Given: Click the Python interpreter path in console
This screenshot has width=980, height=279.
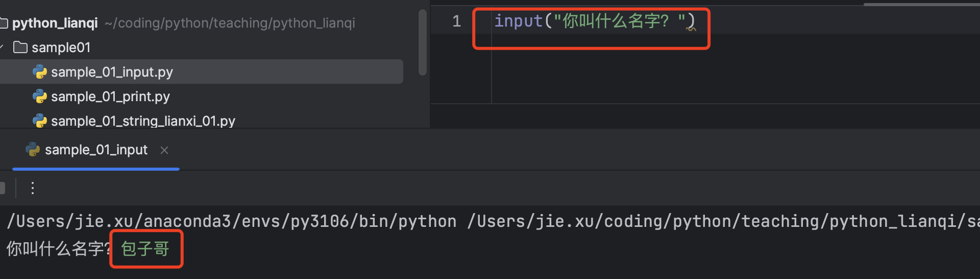Looking at the screenshot, I should click(232, 221).
